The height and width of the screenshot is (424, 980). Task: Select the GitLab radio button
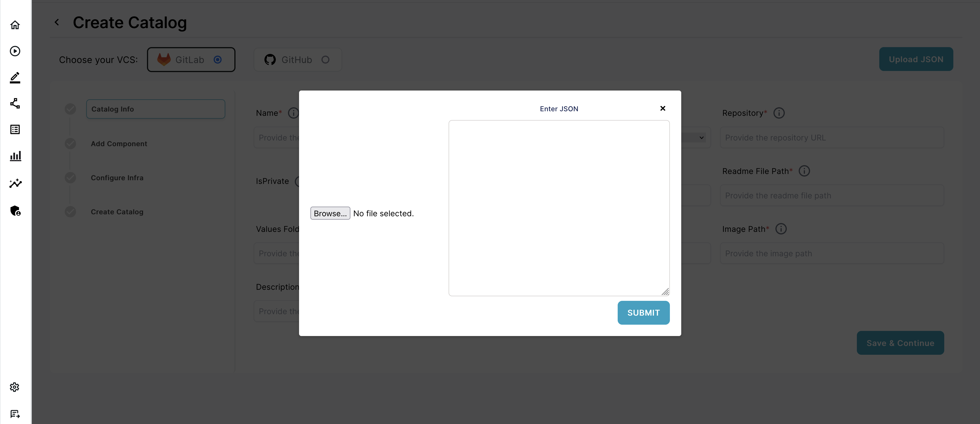pyautogui.click(x=218, y=59)
